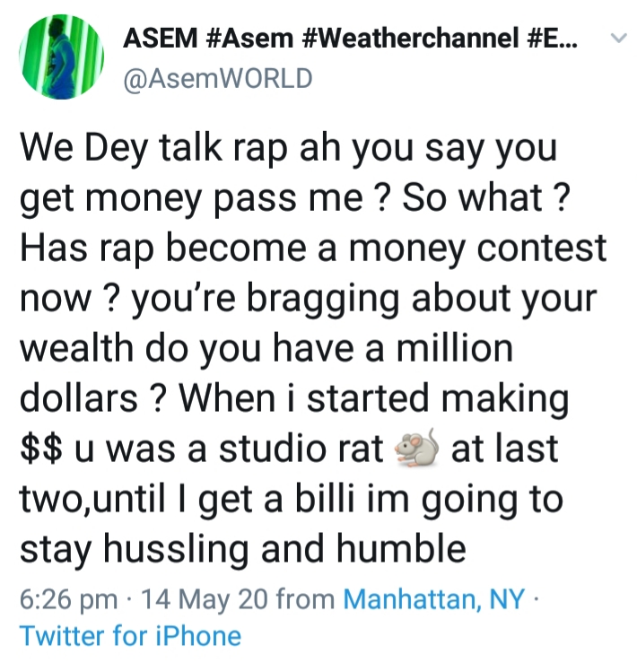The height and width of the screenshot is (672, 637).
Task: Click the truncated #E... hashtag
Action: 552,38
